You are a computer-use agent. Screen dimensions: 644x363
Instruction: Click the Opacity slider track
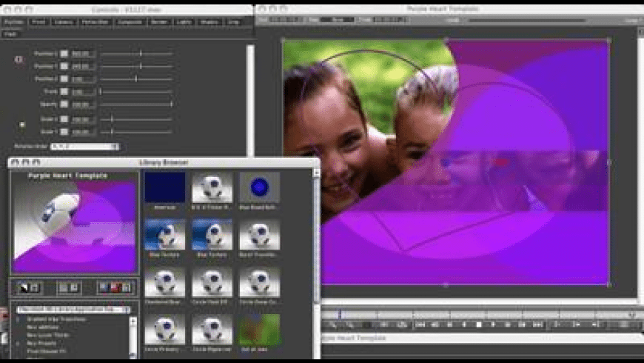pos(136,104)
